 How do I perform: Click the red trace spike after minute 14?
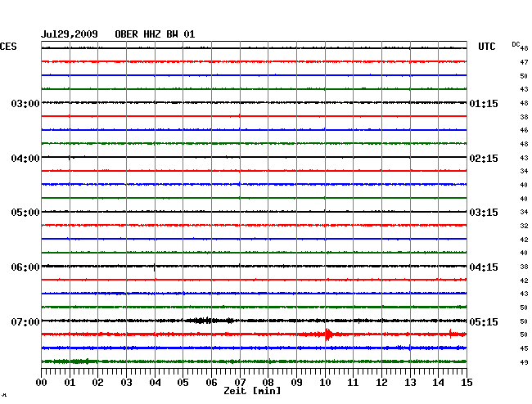(450, 334)
